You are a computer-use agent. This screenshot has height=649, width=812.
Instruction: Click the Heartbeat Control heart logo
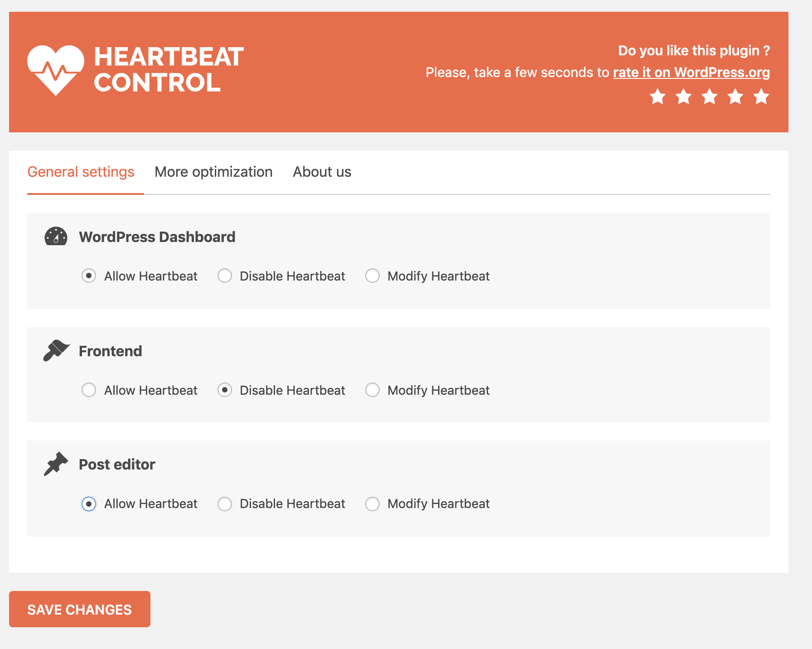pos(56,70)
